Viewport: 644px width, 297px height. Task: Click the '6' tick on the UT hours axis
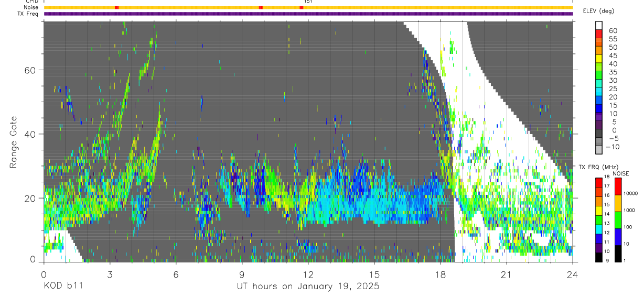coord(176,274)
